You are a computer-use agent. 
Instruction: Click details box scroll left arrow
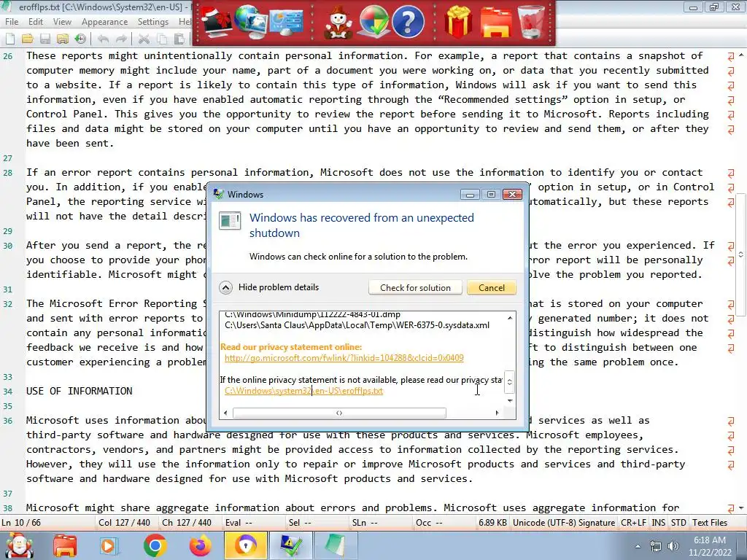pos(225,413)
